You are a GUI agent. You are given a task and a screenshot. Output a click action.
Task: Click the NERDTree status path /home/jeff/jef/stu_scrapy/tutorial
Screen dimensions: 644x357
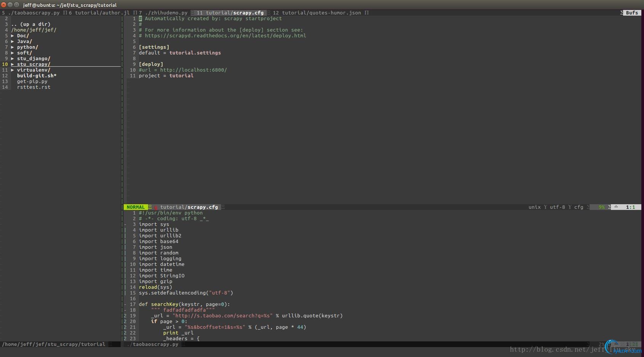tap(54, 344)
